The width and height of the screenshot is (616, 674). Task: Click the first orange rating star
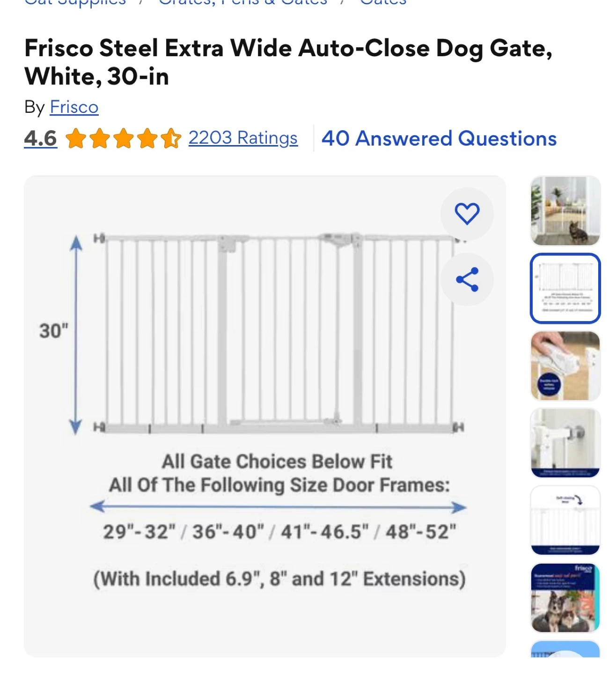coord(75,139)
